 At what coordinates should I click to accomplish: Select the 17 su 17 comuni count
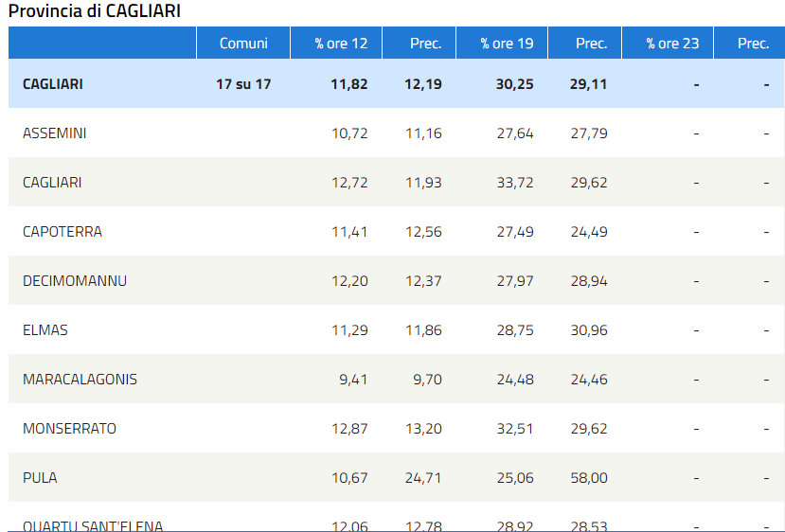[243, 84]
